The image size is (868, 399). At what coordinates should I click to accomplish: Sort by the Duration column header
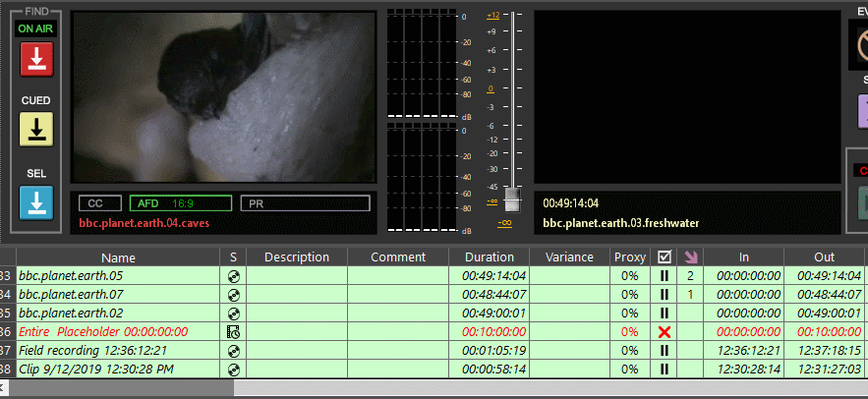point(489,256)
